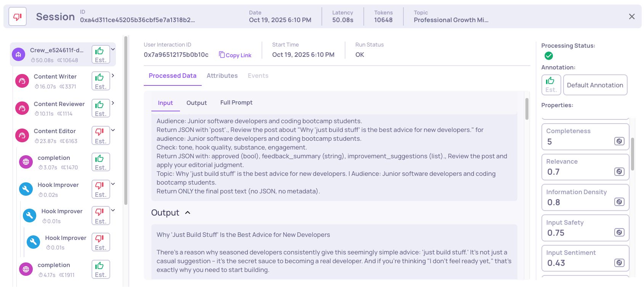Collapse the first Hook Improver node
The image size is (644, 288).
[113, 184]
